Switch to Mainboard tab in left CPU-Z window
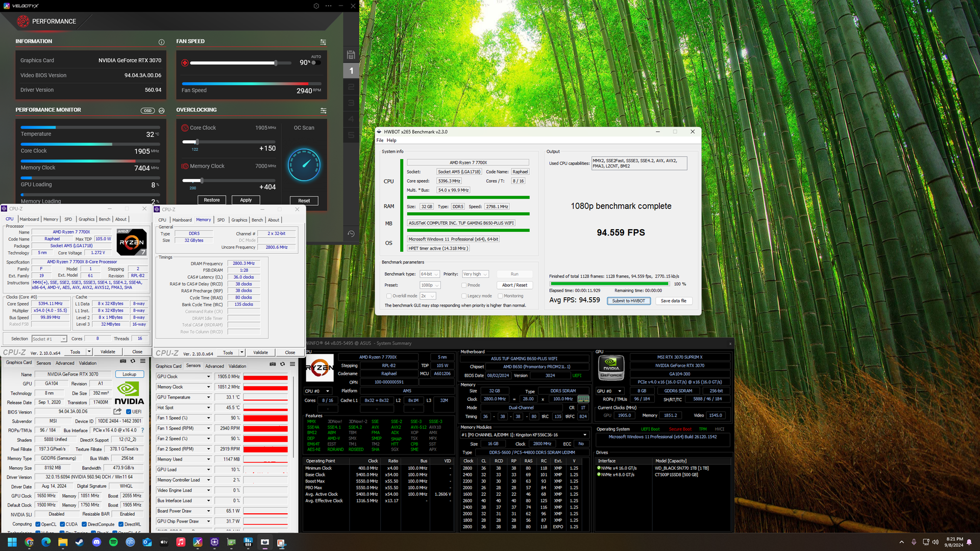Image resolution: width=980 pixels, height=551 pixels. tap(29, 219)
